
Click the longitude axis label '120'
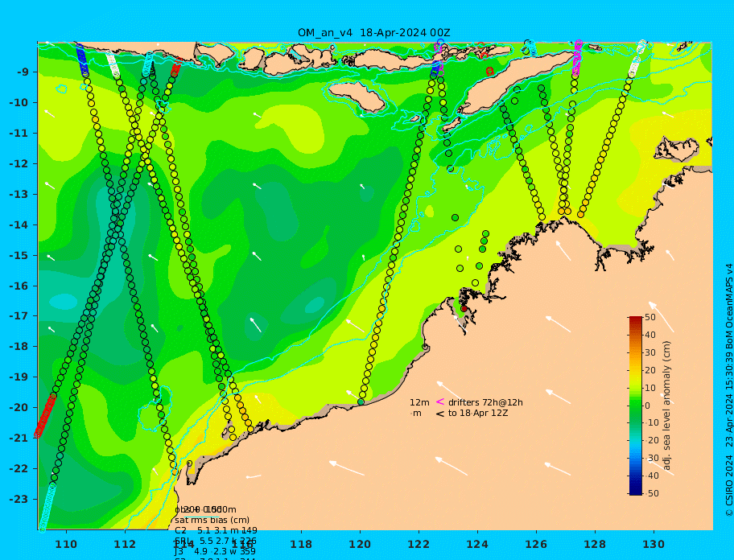click(360, 544)
